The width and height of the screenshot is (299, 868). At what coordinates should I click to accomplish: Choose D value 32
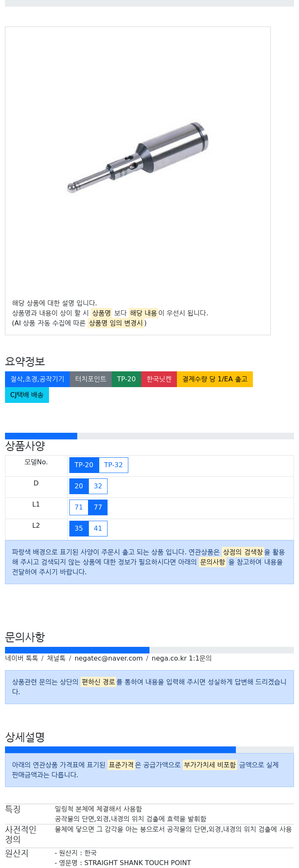click(98, 486)
